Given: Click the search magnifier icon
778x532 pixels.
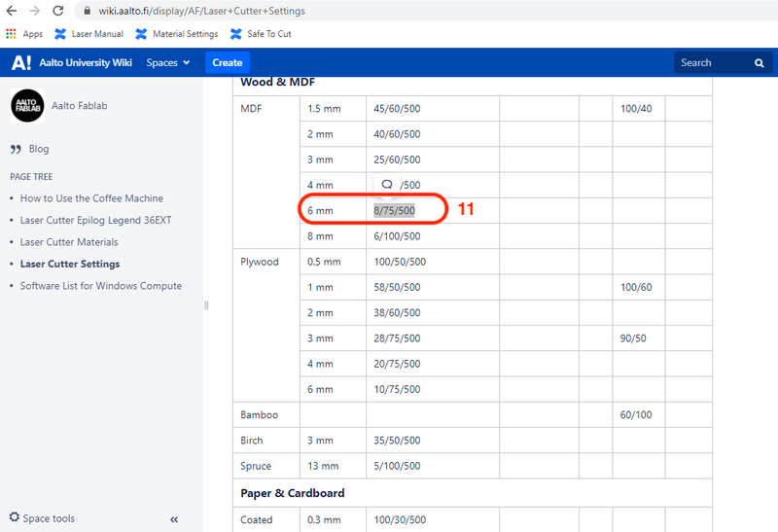Looking at the screenshot, I should pos(760,63).
